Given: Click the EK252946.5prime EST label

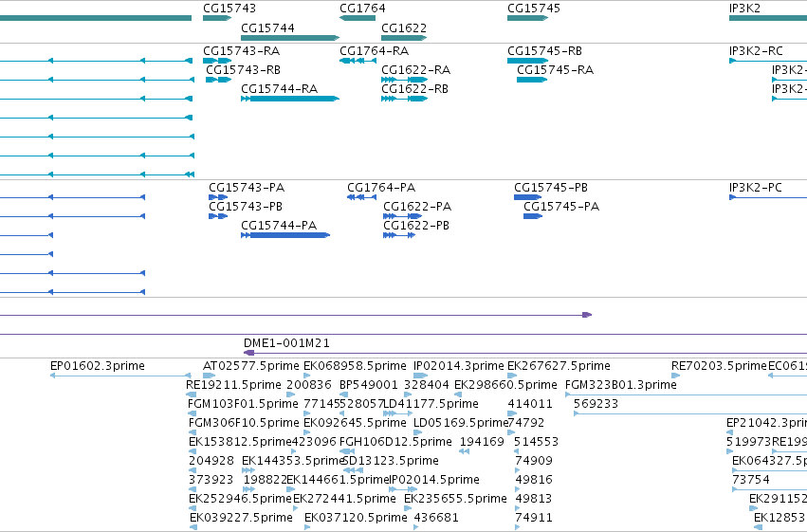Looking at the screenshot, I should coord(240,499).
